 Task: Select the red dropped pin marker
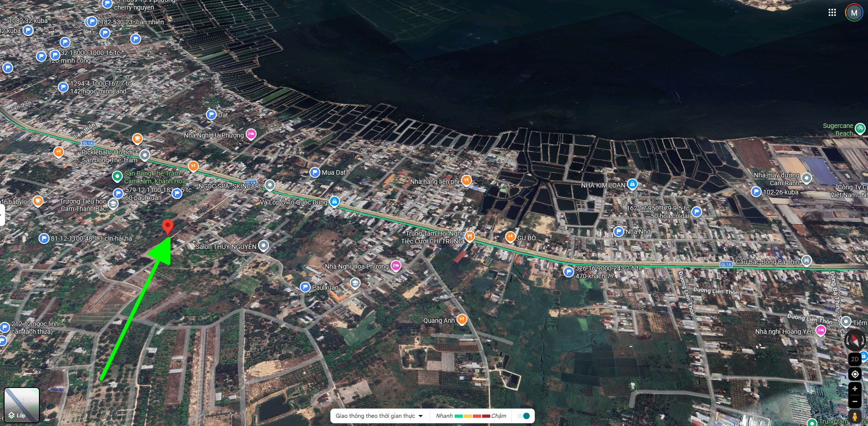(x=168, y=227)
